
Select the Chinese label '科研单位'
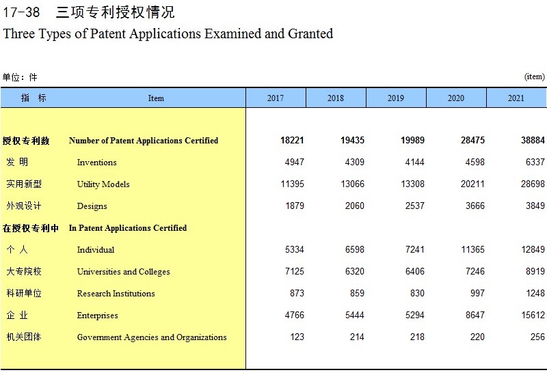click(x=24, y=294)
